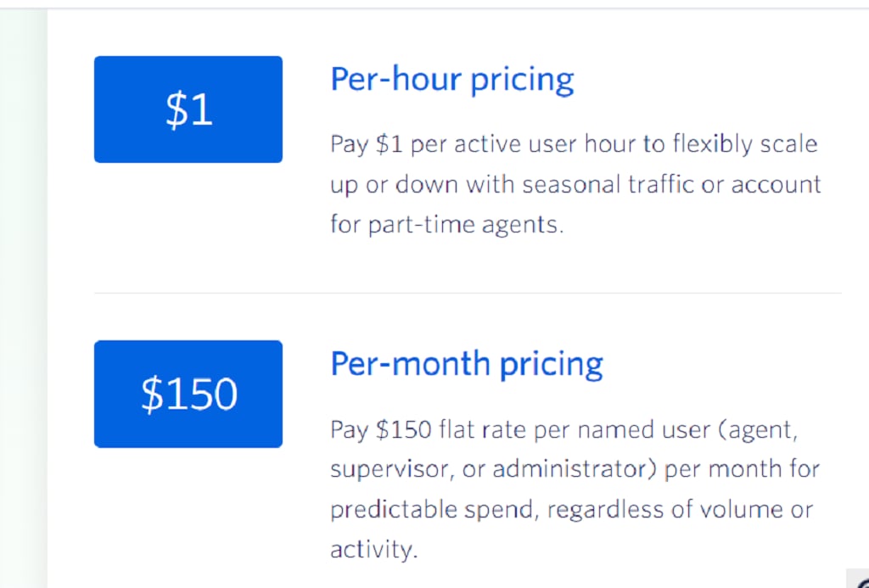This screenshot has width=869, height=588.
Task: Click the word "supervisor," in the description
Action: pos(393,470)
